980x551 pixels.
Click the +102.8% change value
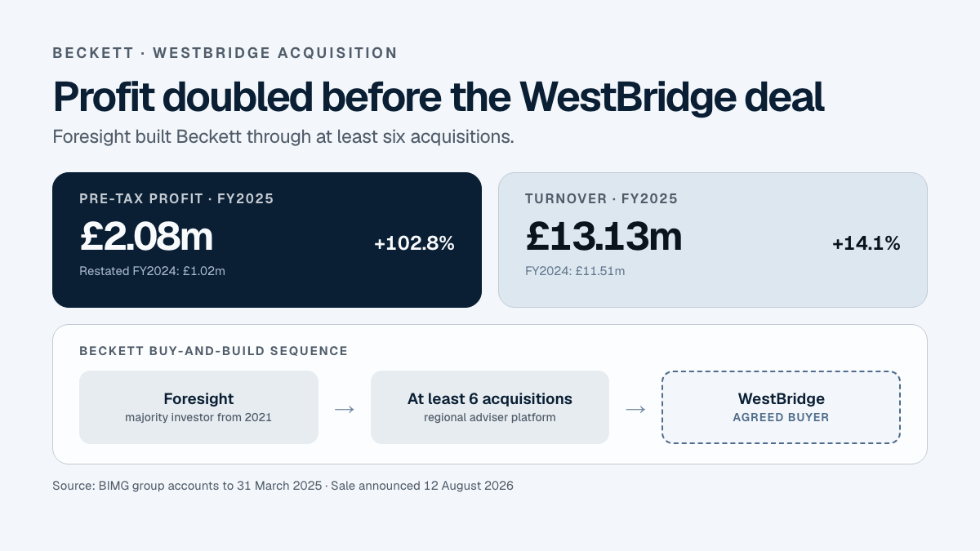pos(414,243)
